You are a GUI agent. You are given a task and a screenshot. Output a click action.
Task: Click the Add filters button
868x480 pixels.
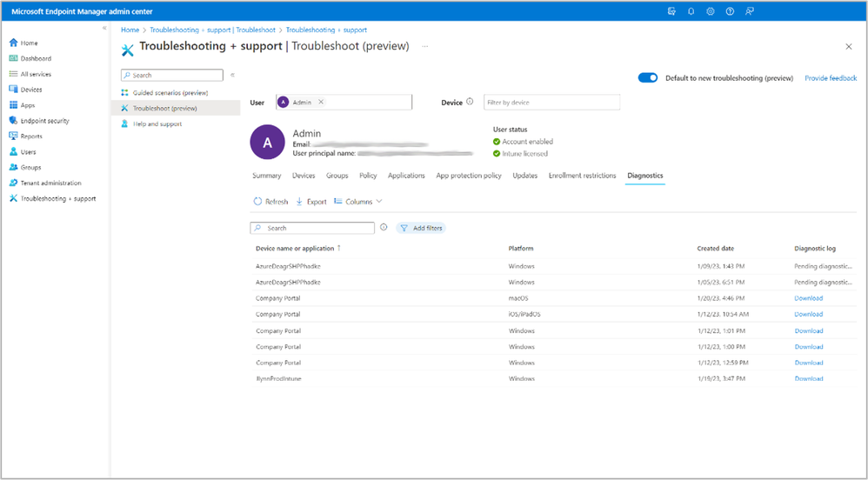click(x=421, y=228)
